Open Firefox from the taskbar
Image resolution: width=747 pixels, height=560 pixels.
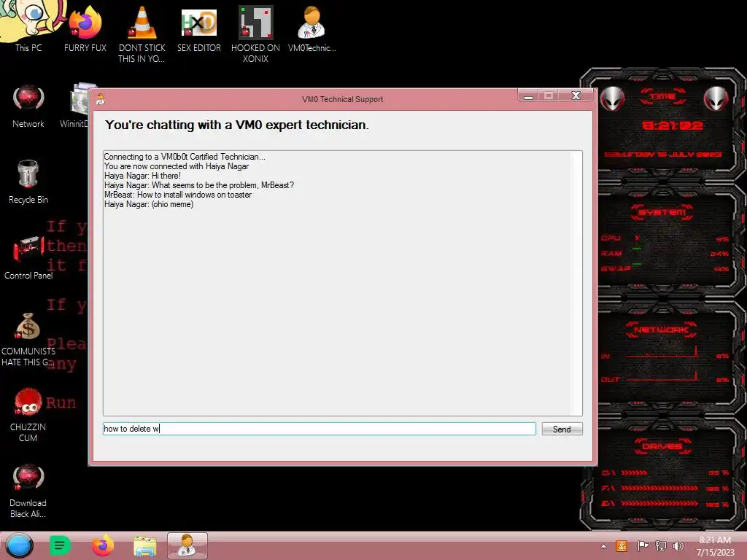click(x=102, y=545)
